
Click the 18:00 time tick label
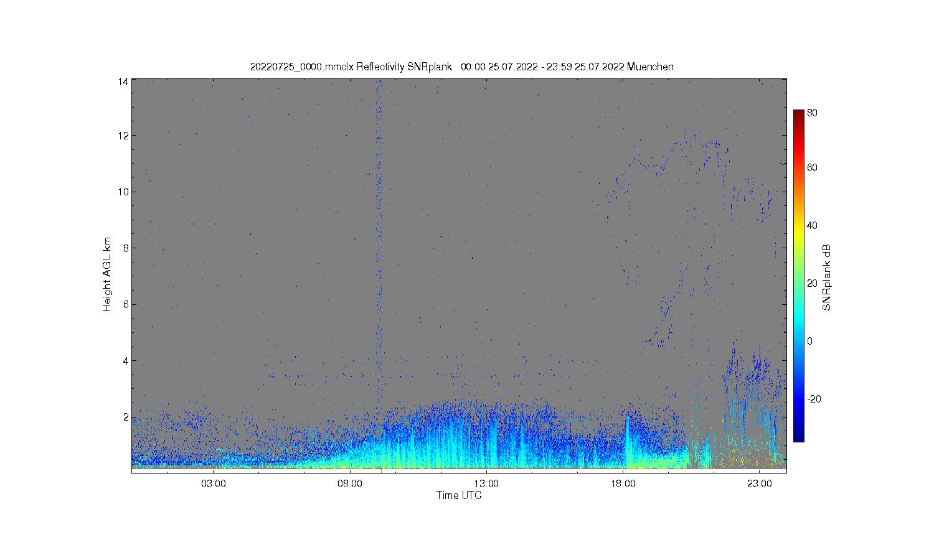coord(623,483)
